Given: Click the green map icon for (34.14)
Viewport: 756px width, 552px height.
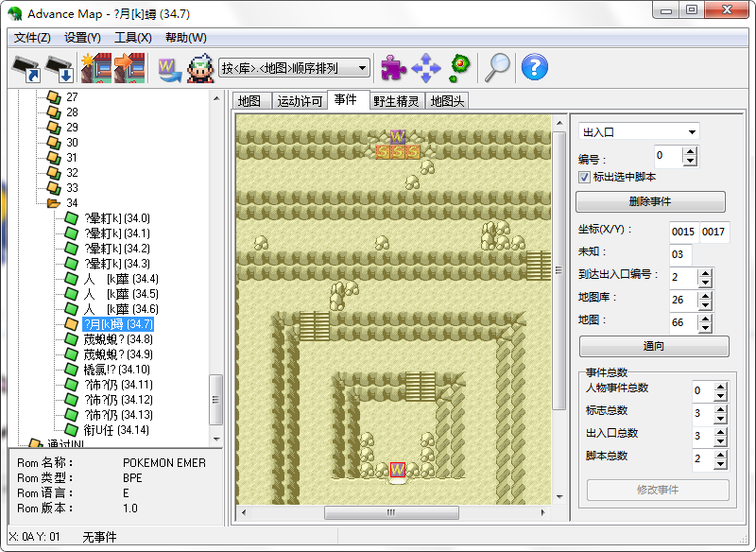Looking at the screenshot, I should 72,430.
